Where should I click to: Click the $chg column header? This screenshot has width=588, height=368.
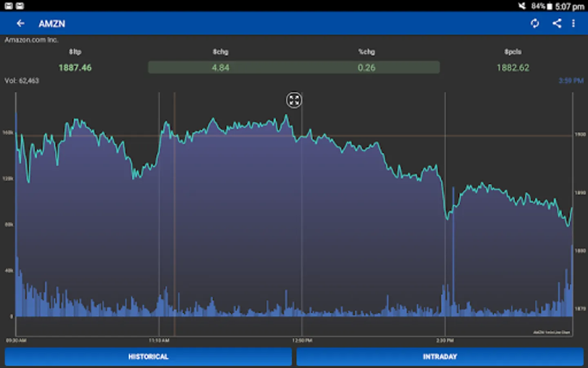tap(220, 52)
